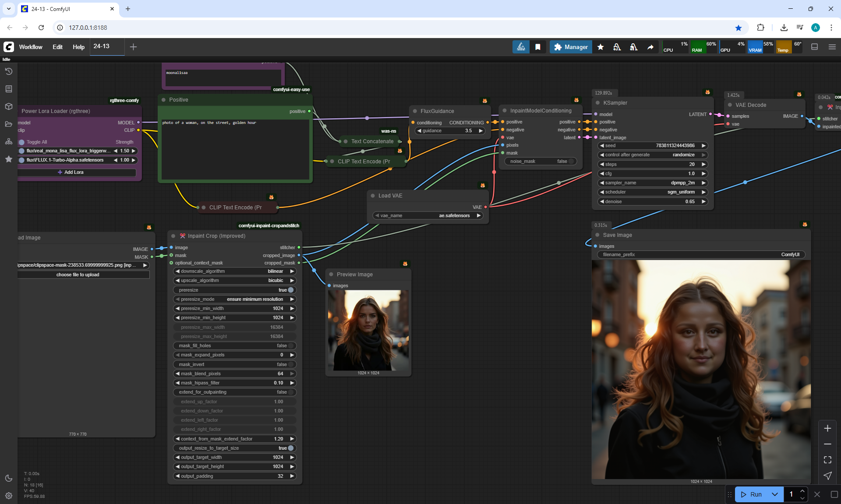
Task: Open the Edit menu
Action: coord(57,47)
